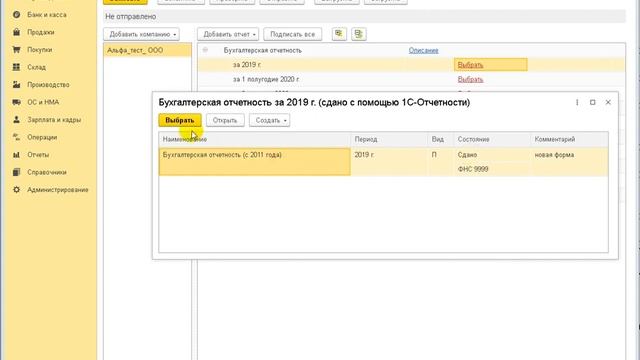Click the Производство factory icon
This screenshot has height=360, width=640.
[16, 85]
